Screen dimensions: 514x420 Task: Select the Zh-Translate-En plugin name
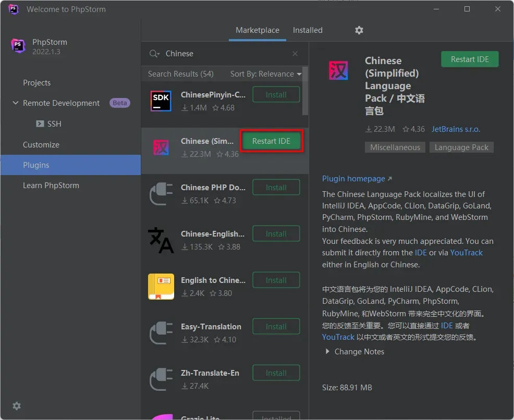click(210, 373)
